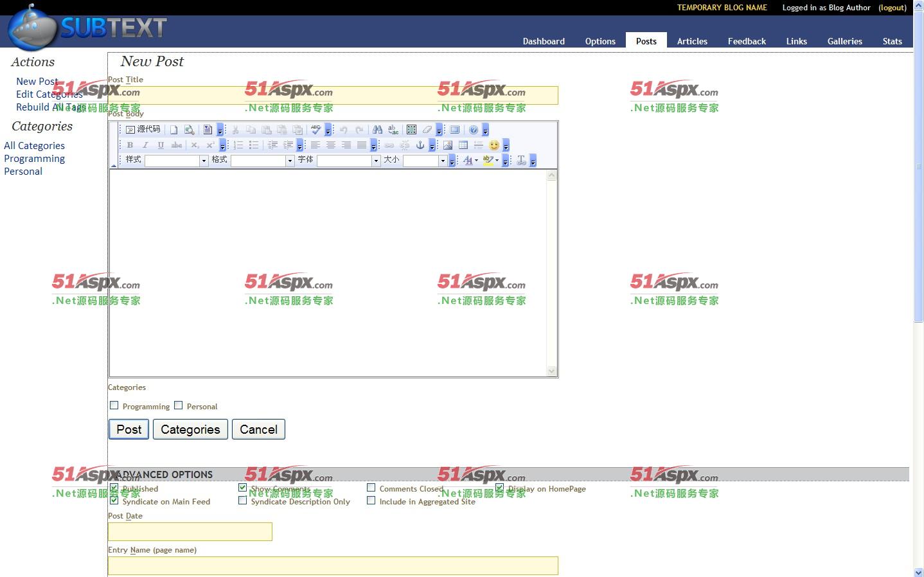Click the logout link
This screenshot has width=924, height=577.
point(893,8)
